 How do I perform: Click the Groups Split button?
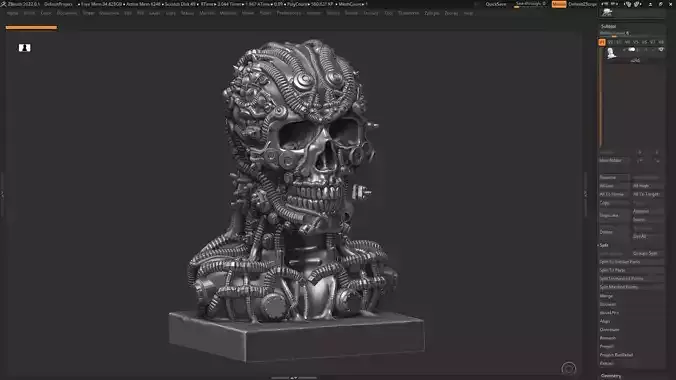(x=648, y=253)
